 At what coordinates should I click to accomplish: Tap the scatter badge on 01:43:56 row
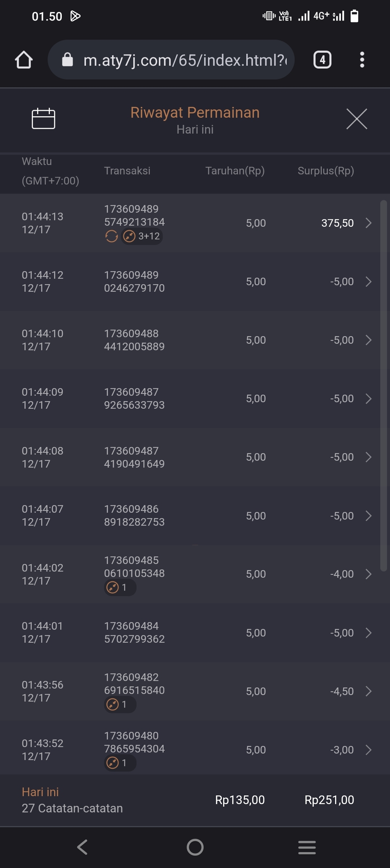[x=120, y=704]
